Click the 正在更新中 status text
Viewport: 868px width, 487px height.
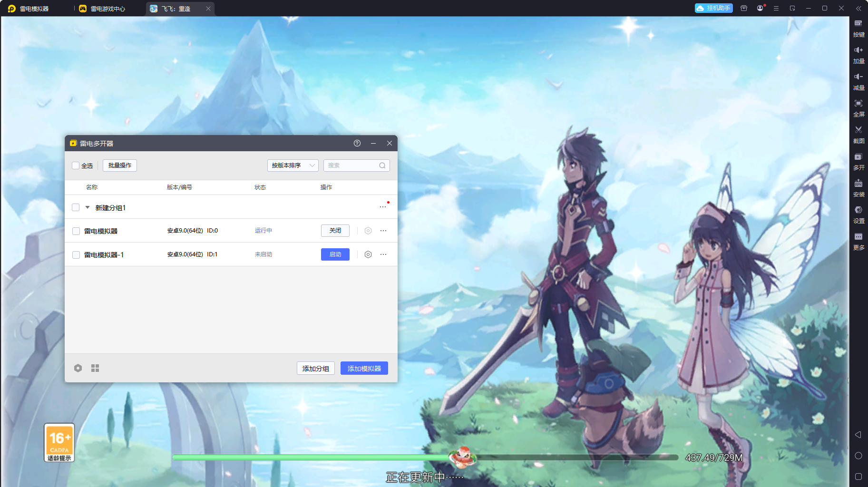tap(425, 477)
